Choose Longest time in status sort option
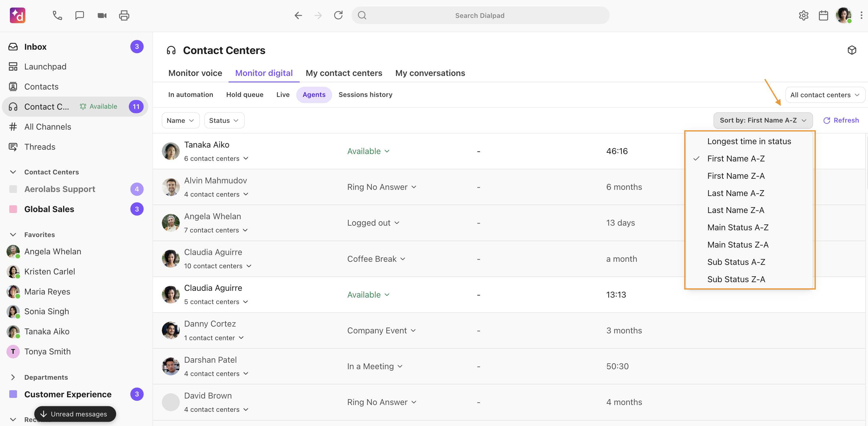This screenshot has width=868, height=426. (750, 141)
